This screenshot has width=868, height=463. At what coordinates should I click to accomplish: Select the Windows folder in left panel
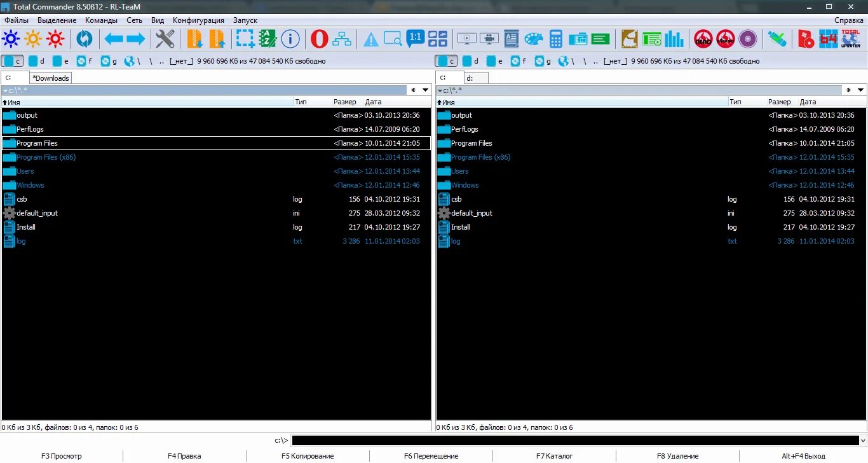[x=216, y=185]
